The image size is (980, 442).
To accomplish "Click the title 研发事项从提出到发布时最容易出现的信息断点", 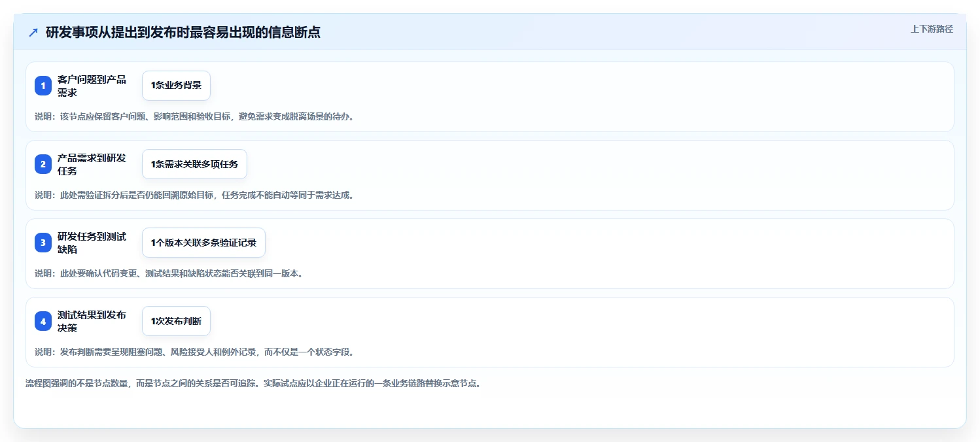I will click(183, 32).
